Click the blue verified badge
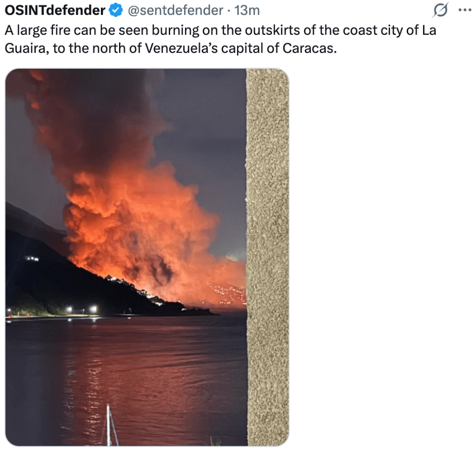Image resolution: width=476 pixels, height=451 pixels. pyautogui.click(x=115, y=10)
